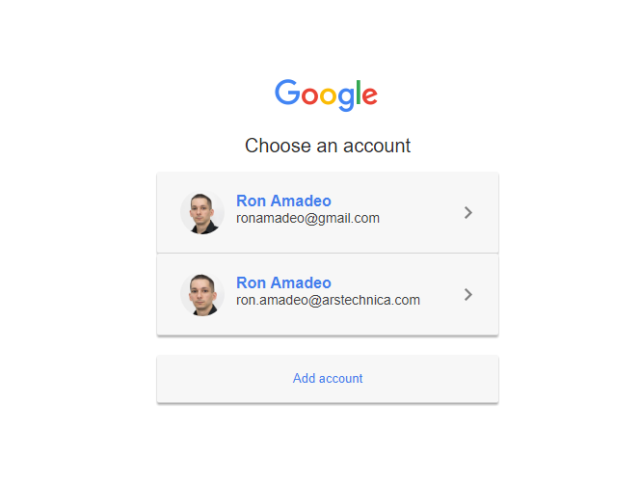Click the Add account link

click(x=328, y=378)
